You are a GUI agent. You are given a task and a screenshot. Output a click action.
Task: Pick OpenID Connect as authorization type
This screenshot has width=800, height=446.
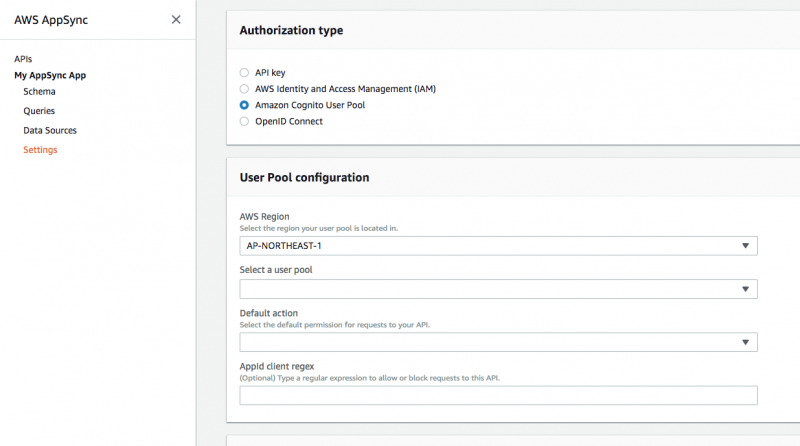pos(244,121)
